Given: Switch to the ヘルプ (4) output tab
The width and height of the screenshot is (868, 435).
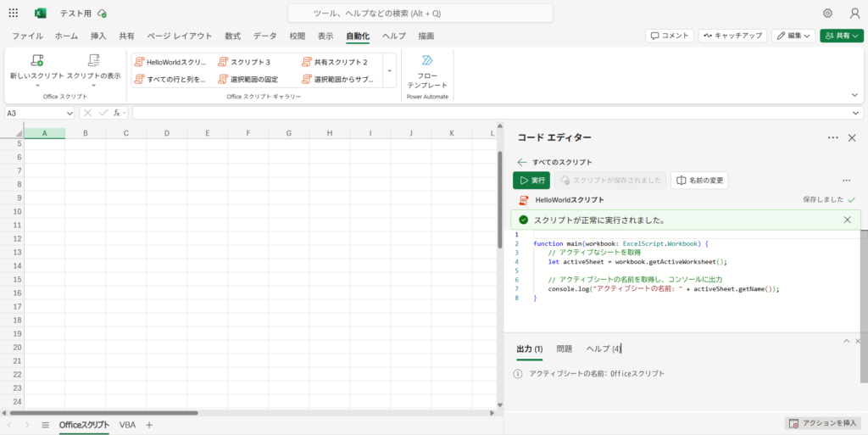Looking at the screenshot, I should 604,349.
